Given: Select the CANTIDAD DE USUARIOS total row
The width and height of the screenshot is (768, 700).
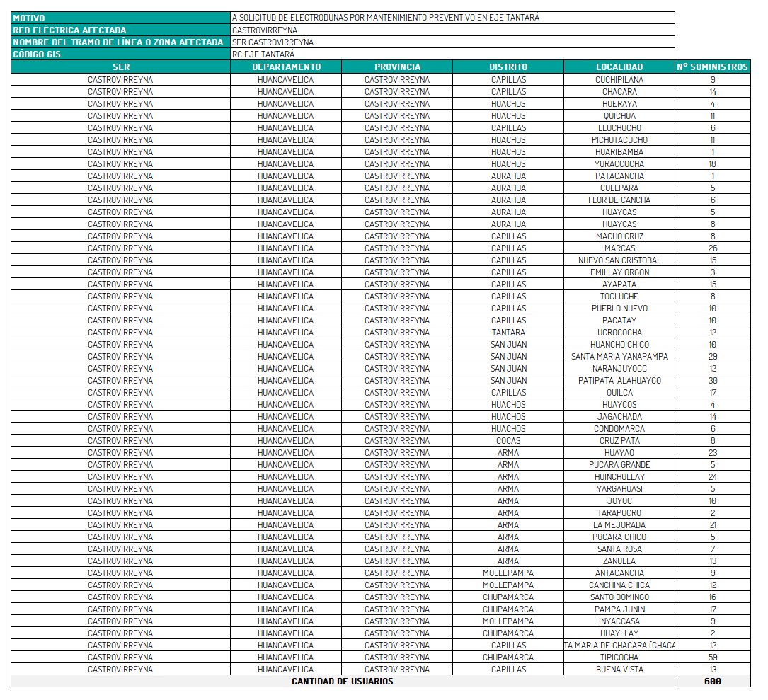Looking at the screenshot, I should [x=343, y=682].
